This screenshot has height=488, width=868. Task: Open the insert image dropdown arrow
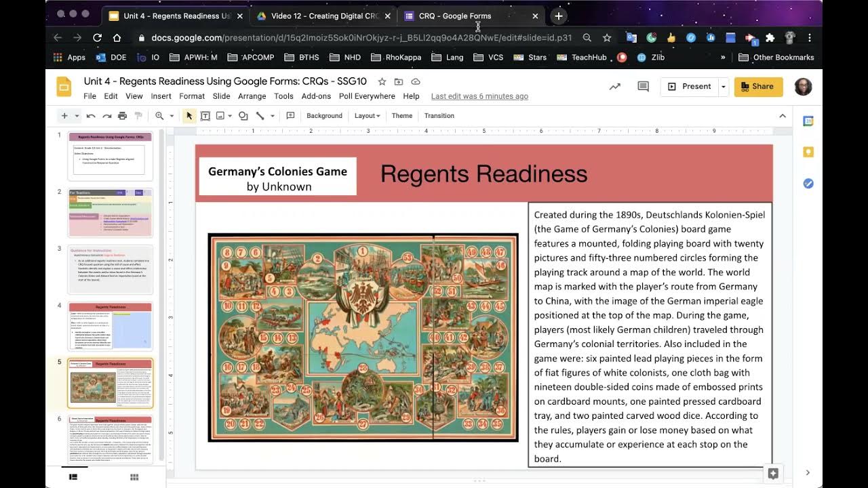coord(230,116)
